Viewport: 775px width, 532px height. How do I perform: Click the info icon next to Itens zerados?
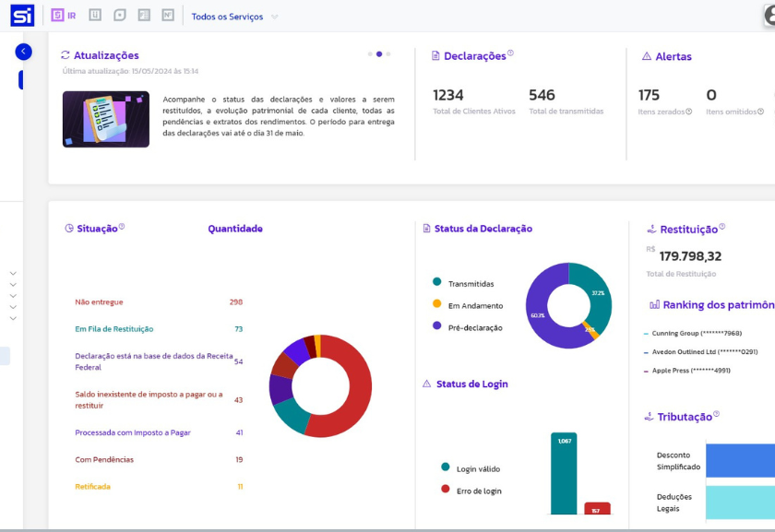(688, 112)
